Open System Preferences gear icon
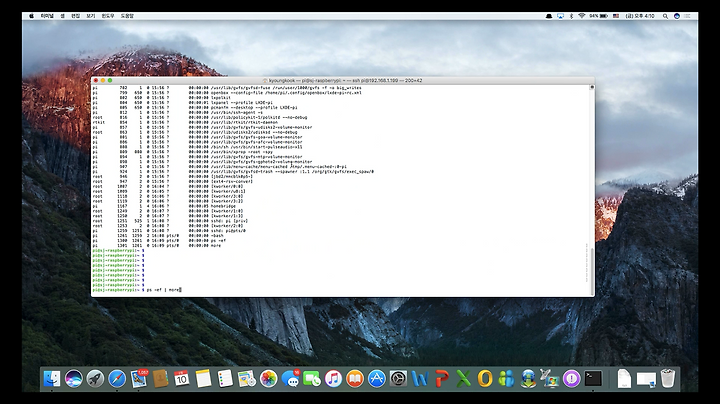Viewport: 720px width, 404px height. click(398, 379)
